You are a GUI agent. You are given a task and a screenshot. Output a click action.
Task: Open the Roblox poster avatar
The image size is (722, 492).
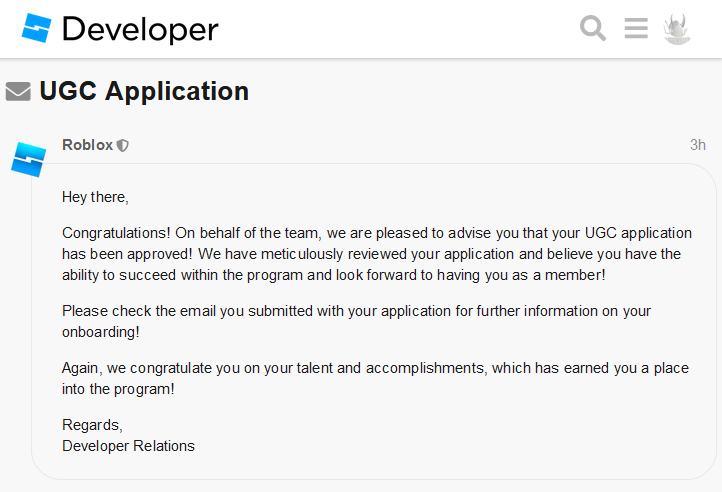point(29,159)
